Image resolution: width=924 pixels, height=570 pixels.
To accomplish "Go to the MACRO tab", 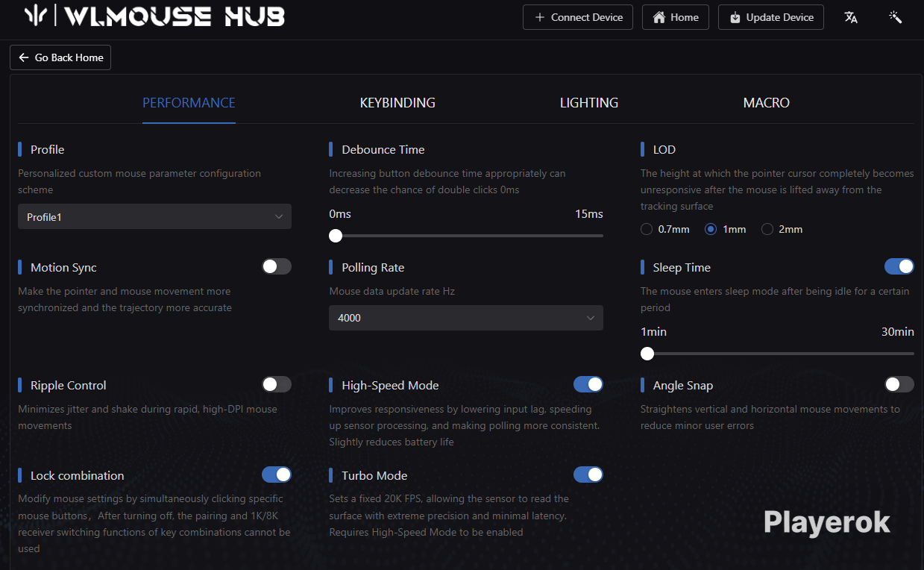I will 766,103.
